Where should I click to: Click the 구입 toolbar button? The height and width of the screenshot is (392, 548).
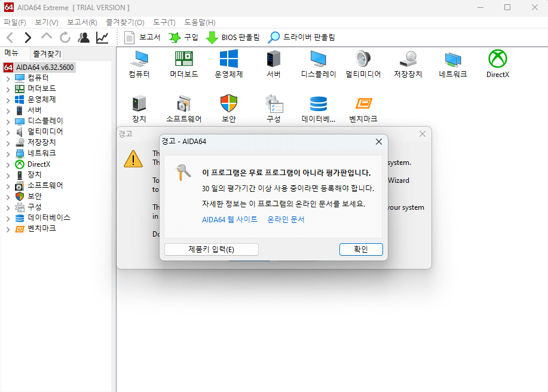coord(183,38)
